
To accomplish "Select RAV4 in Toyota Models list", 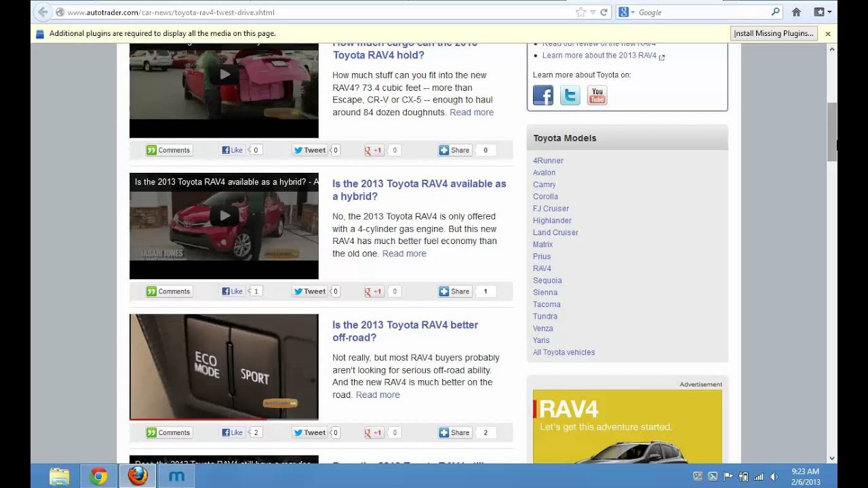I will tap(542, 268).
